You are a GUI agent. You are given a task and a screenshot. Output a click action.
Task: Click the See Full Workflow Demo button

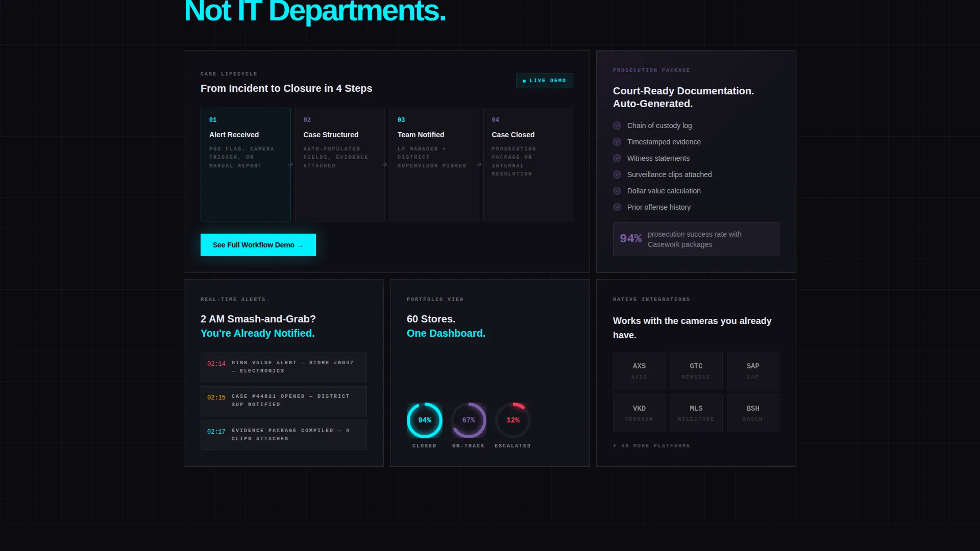(x=258, y=245)
